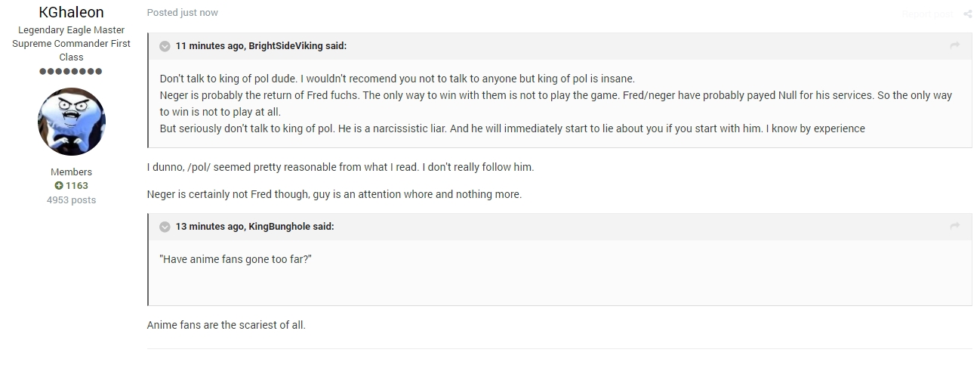View the 1163 reputation score
Image resolution: width=980 pixels, height=365 pixels.
click(77, 186)
